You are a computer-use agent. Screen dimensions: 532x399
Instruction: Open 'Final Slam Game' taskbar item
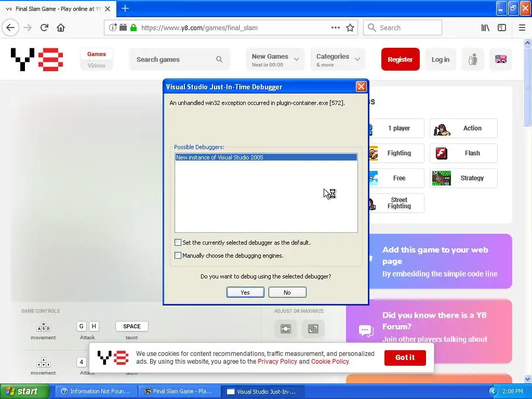tap(179, 392)
